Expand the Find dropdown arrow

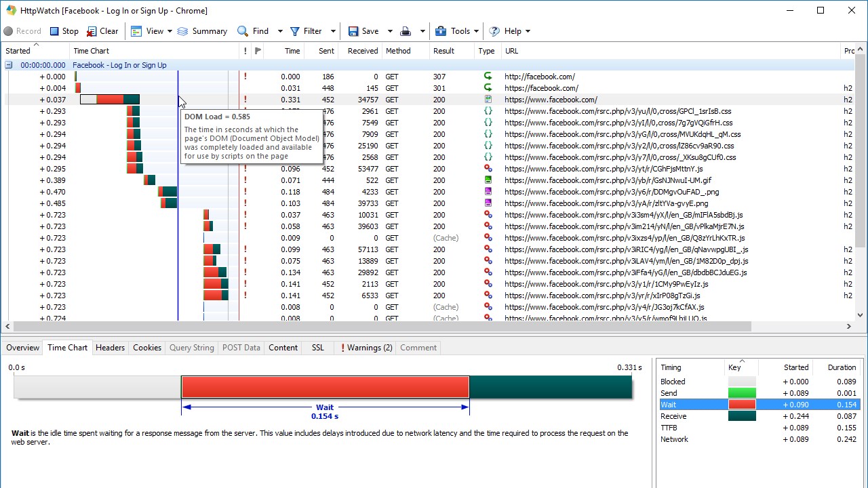(x=279, y=31)
